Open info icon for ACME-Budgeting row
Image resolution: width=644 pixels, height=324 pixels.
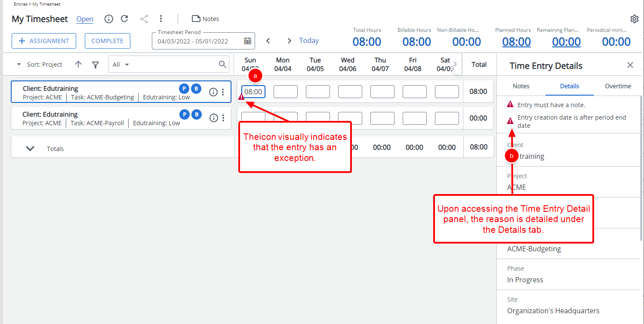point(213,92)
